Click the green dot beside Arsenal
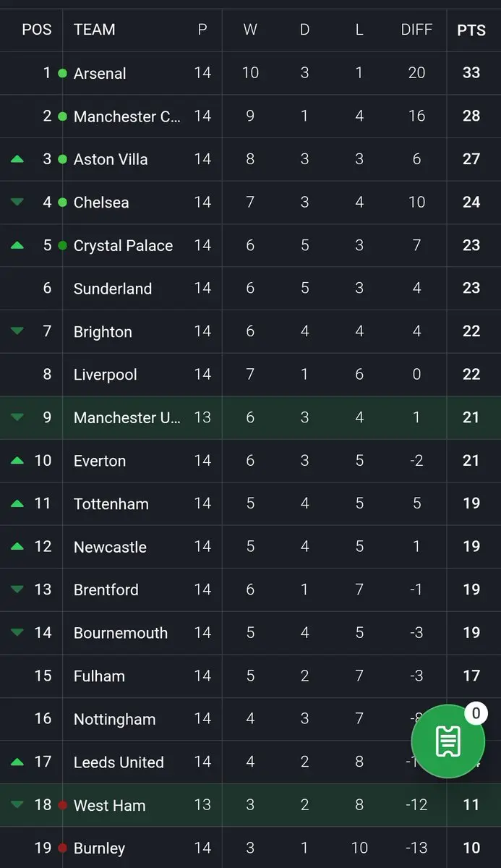 point(62,74)
